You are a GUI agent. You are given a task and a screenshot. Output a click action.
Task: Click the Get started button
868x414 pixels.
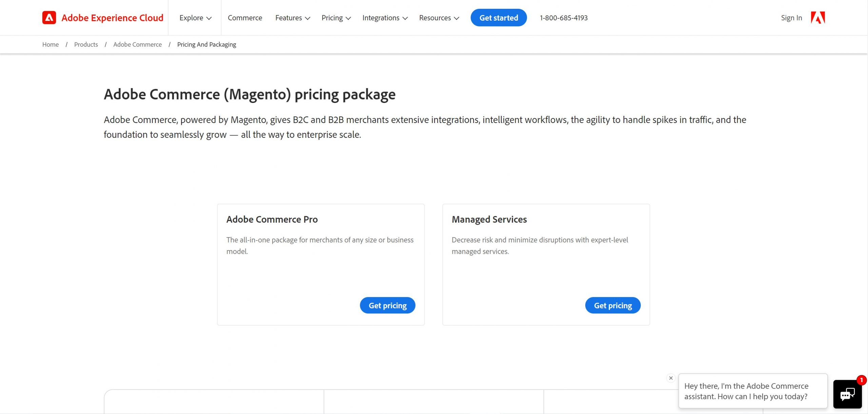coord(498,18)
